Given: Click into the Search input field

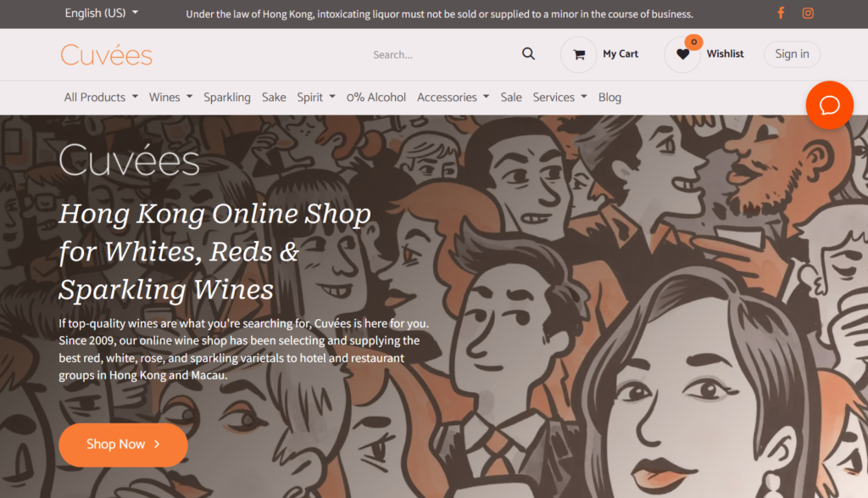Looking at the screenshot, I should 442,54.
